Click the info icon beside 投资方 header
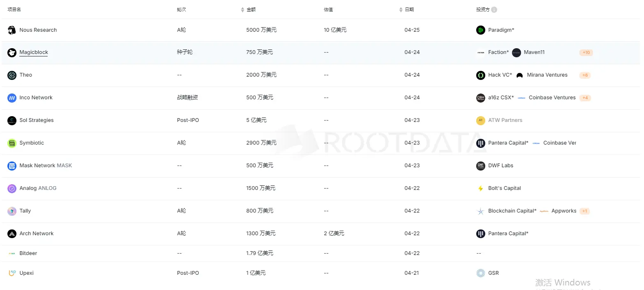This screenshot has width=644, height=290. tap(495, 9)
